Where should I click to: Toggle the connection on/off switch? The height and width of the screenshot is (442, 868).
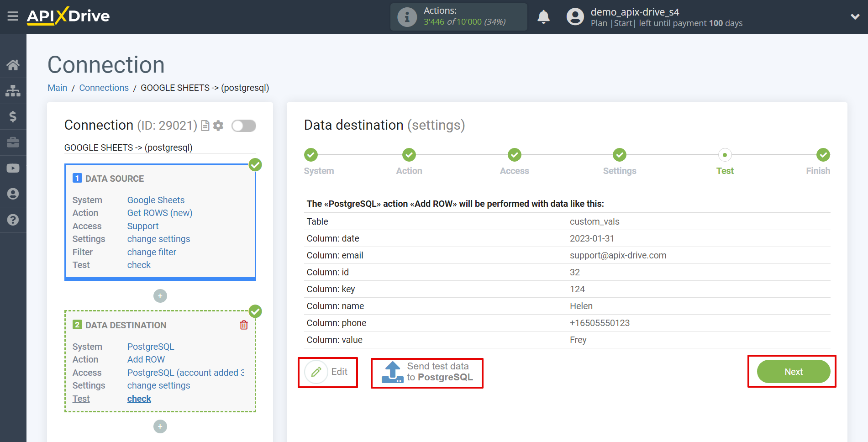(x=244, y=126)
